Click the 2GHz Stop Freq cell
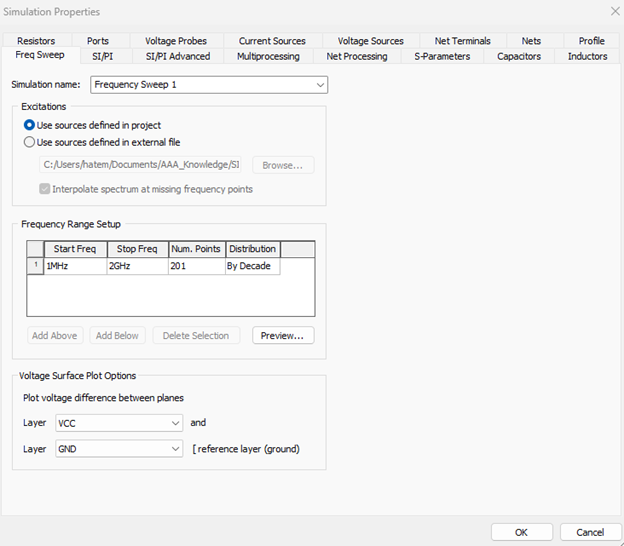 pos(136,266)
